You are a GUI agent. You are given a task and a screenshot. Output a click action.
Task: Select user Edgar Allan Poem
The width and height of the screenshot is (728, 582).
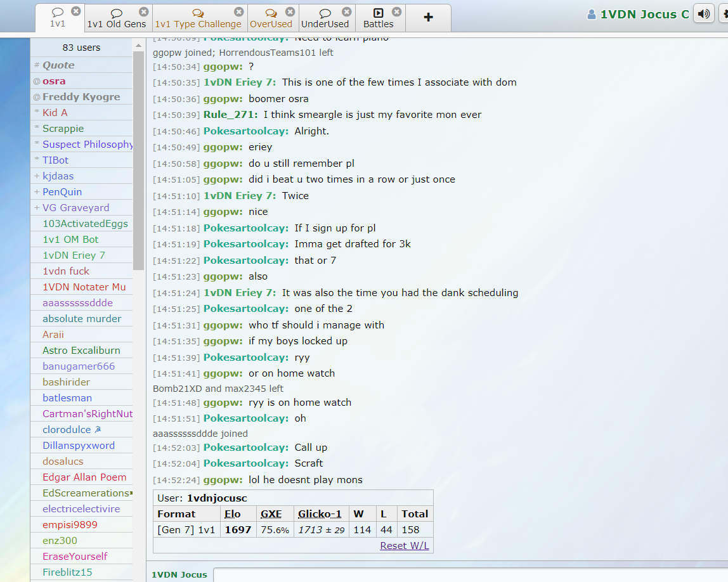pyautogui.click(x=82, y=477)
